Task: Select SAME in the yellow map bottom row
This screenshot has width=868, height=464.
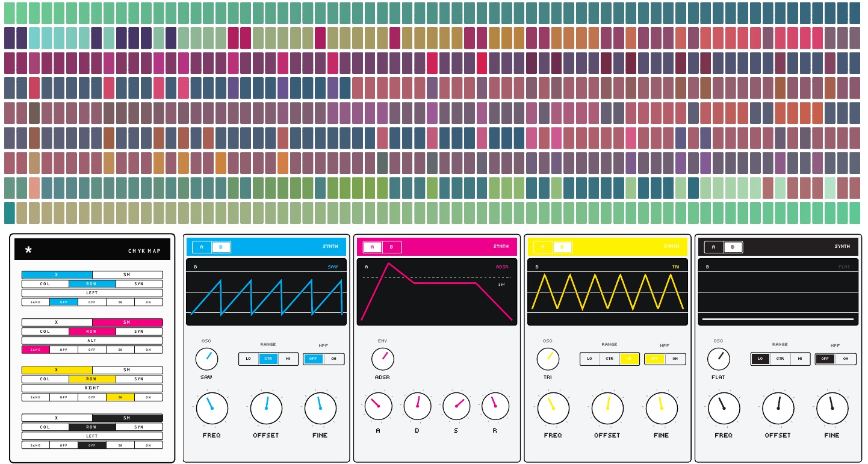Action: tap(36, 397)
